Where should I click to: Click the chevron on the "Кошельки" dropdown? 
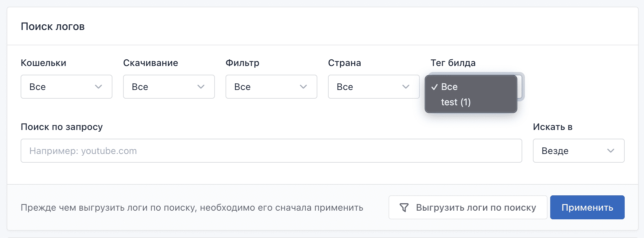tap(98, 87)
